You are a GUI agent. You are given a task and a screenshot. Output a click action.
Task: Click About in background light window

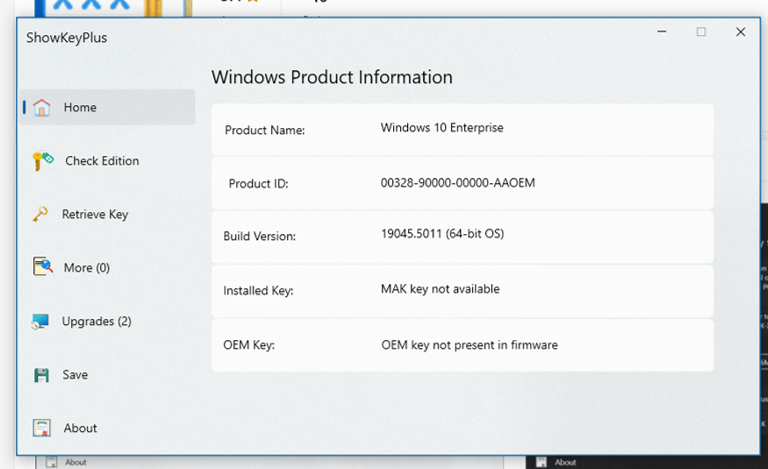pyautogui.click(x=75, y=462)
